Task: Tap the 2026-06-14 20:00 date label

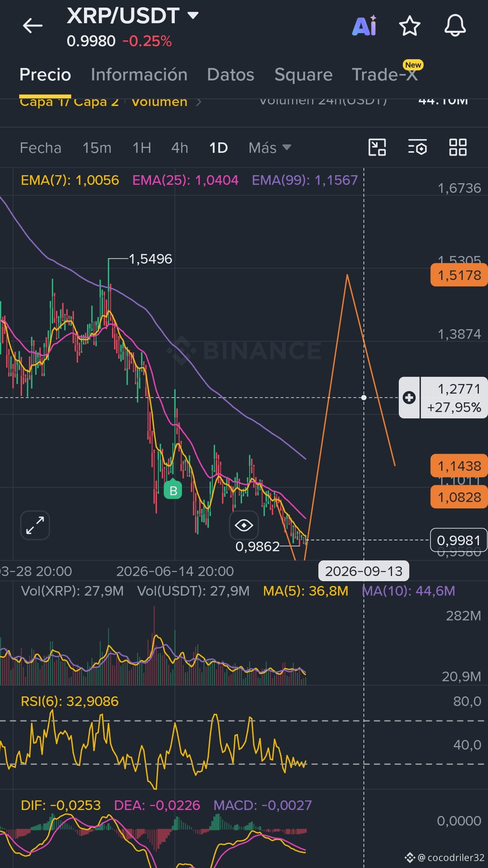Action: pos(175,571)
